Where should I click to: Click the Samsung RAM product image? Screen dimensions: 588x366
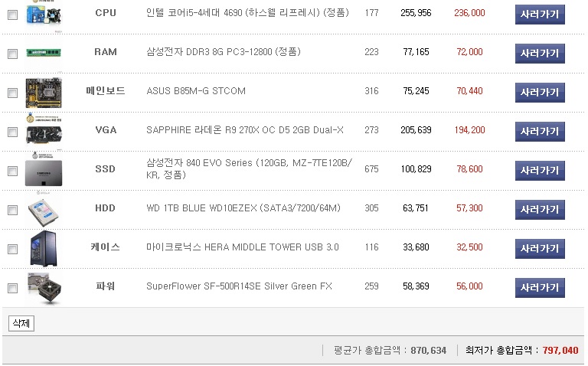pyautogui.click(x=44, y=53)
